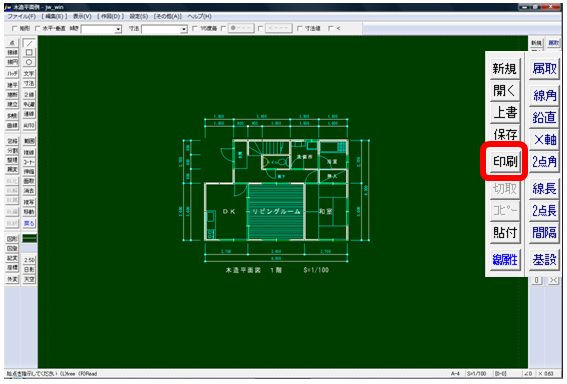Image resolution: width=567 pixels, height=384 pixels.
Task: Click the S=1/100 scale in status bar
Action: [x=477, y=374]
